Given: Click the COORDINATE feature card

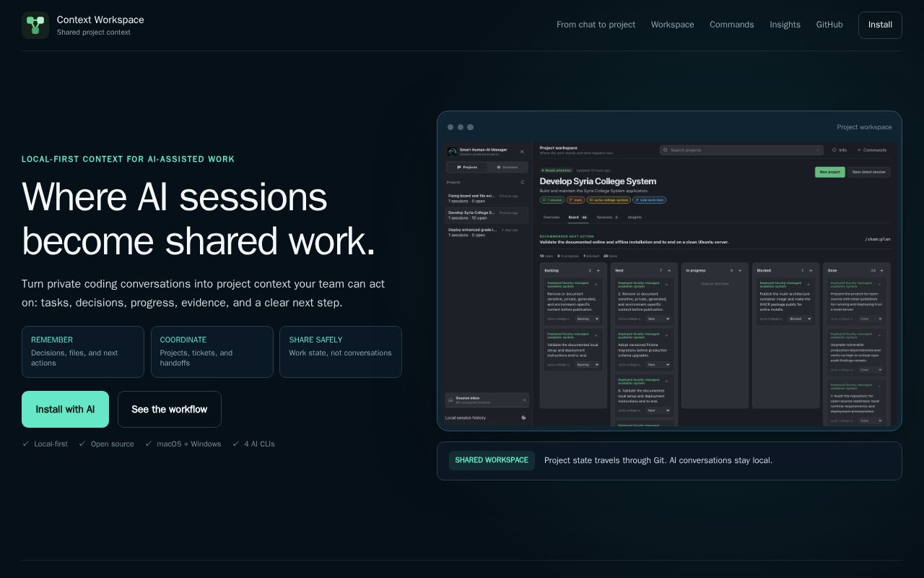Looking at the screenshot, I should [212, 352].
